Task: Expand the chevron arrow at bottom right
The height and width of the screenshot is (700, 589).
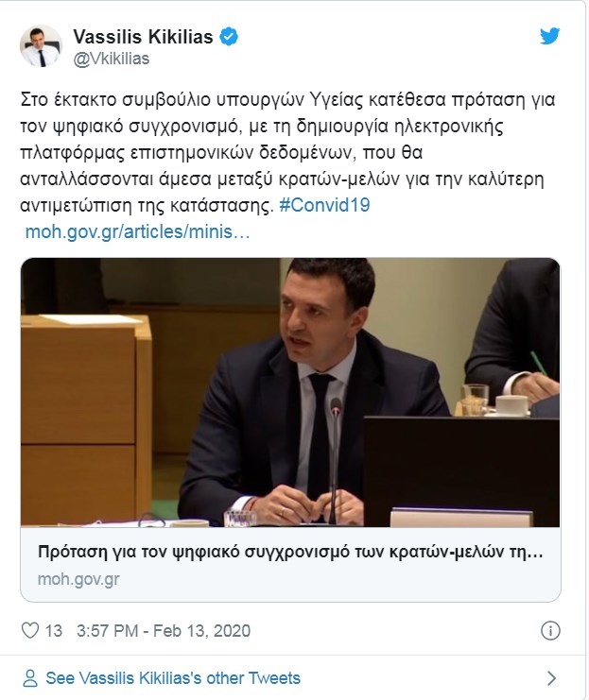Action: [552, 678]
